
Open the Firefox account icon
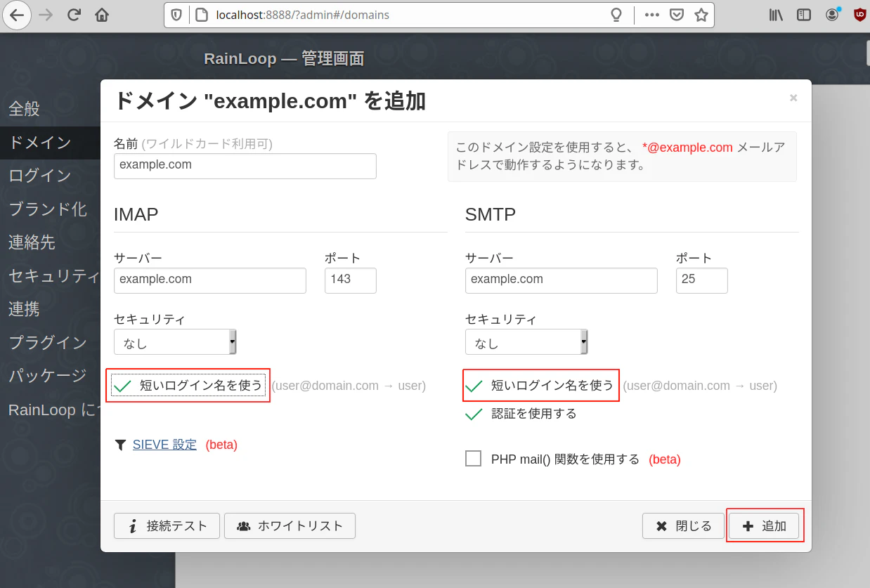tap(833, 15)
